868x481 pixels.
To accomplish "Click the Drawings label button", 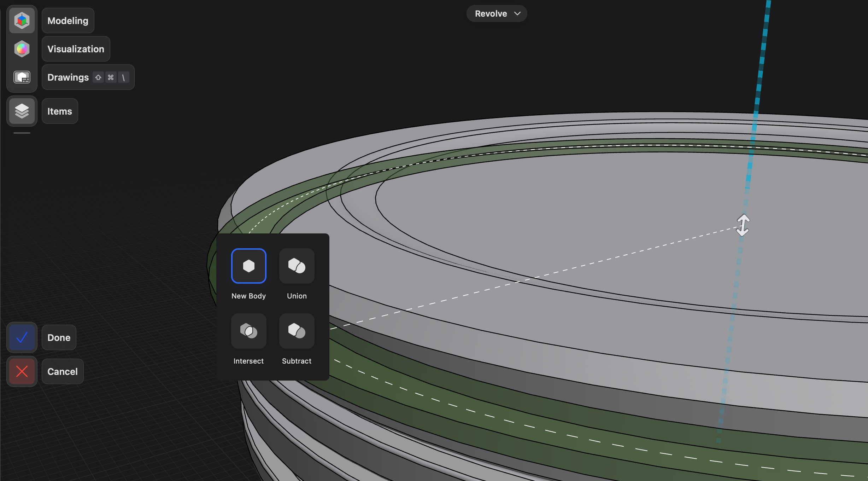I will tap(88, 77).
